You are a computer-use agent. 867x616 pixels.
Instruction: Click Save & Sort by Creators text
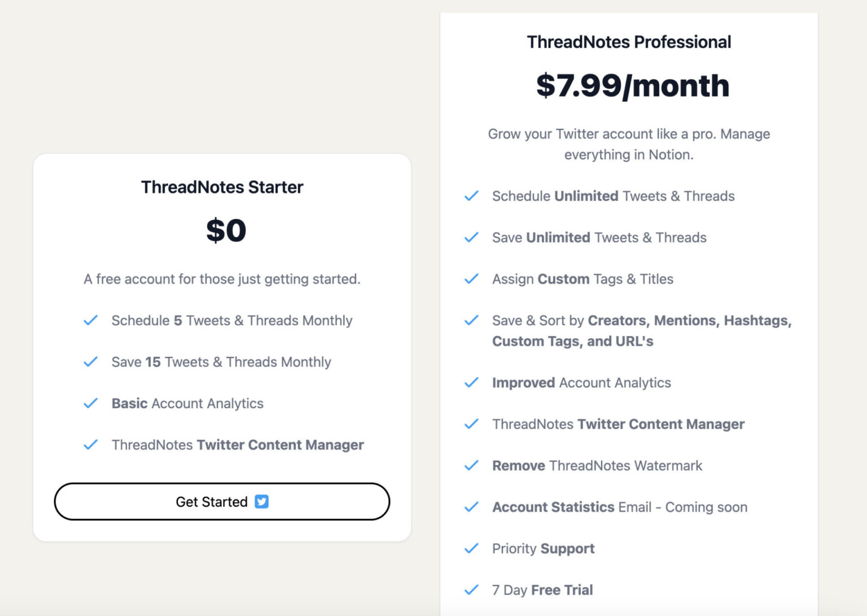pyautogui.click(x=641, y=321)
